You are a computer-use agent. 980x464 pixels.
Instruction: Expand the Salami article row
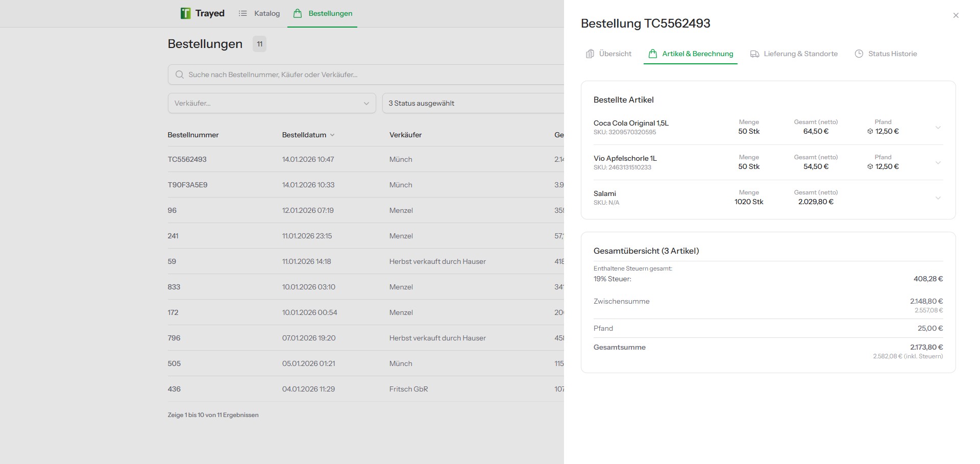[x=938, y=198]
